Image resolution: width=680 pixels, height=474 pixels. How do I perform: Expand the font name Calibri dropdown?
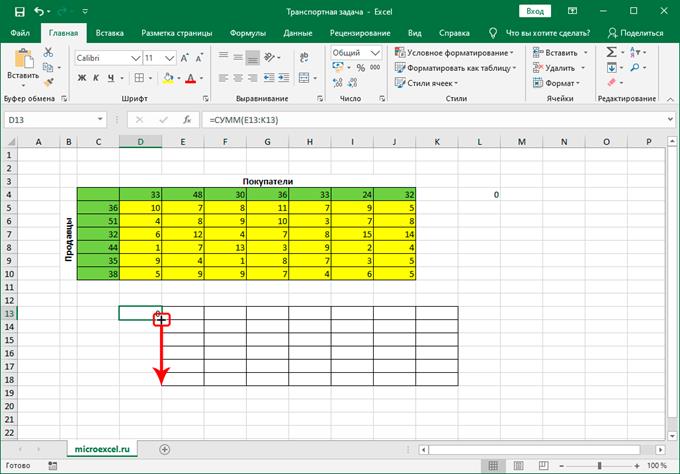click(x=135, y=58)
